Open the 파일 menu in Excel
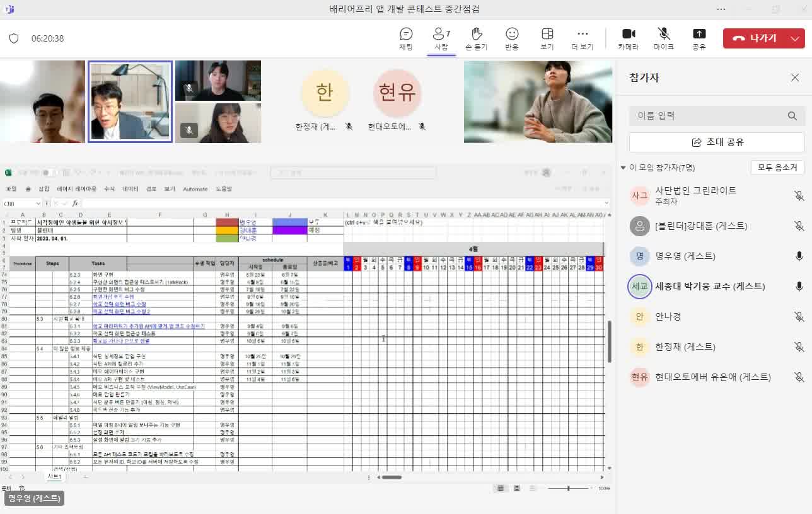Viewport: 812px width, 514px height. point(11,189)
